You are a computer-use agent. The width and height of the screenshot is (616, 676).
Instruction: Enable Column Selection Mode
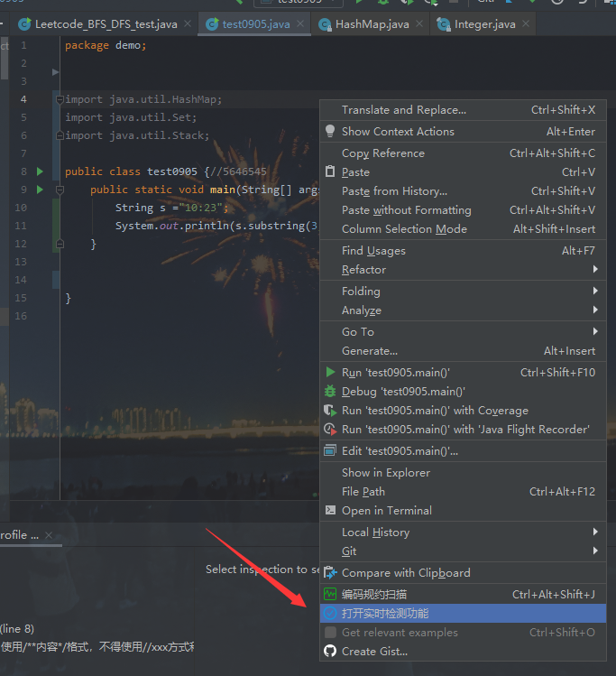tap(463, 229)
